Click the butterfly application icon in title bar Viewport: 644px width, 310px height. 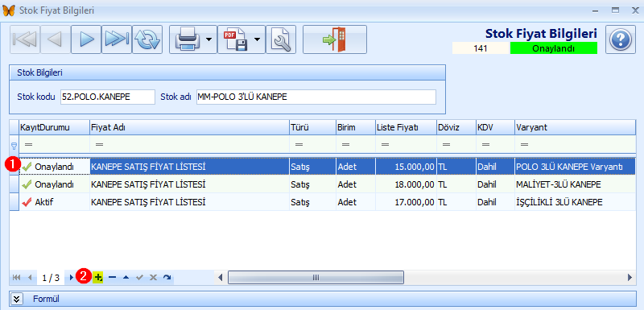coord(9,10)
